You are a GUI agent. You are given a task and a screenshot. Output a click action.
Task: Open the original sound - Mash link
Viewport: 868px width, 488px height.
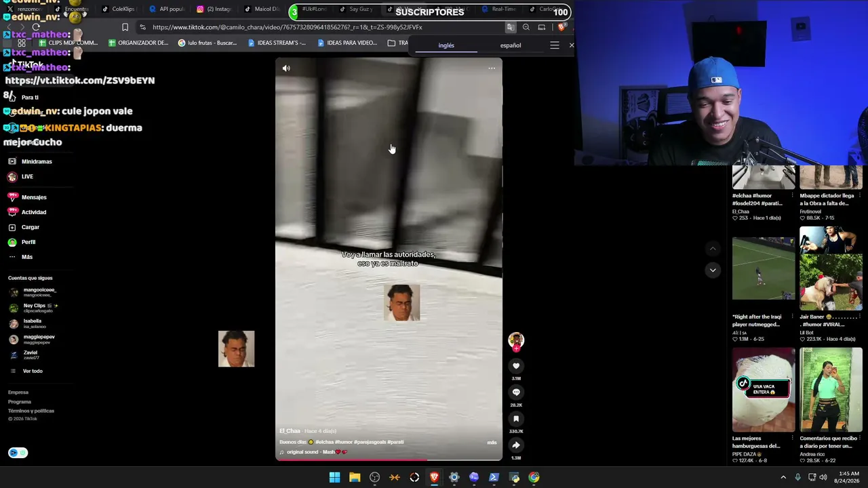313,452
